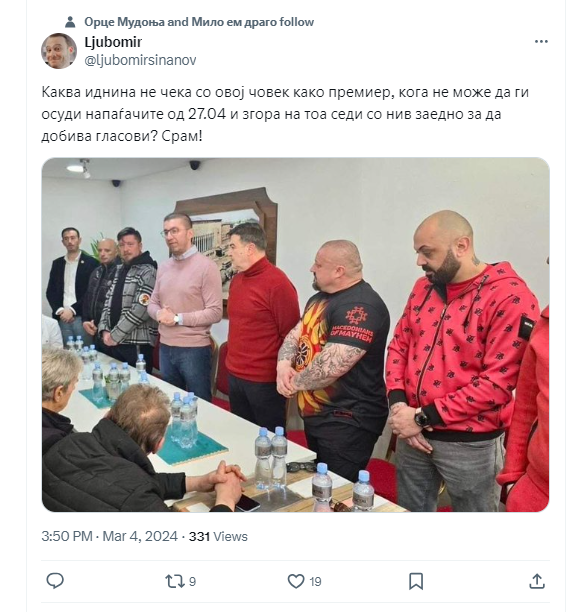Open the three-dot more options menu

point(541,41)
